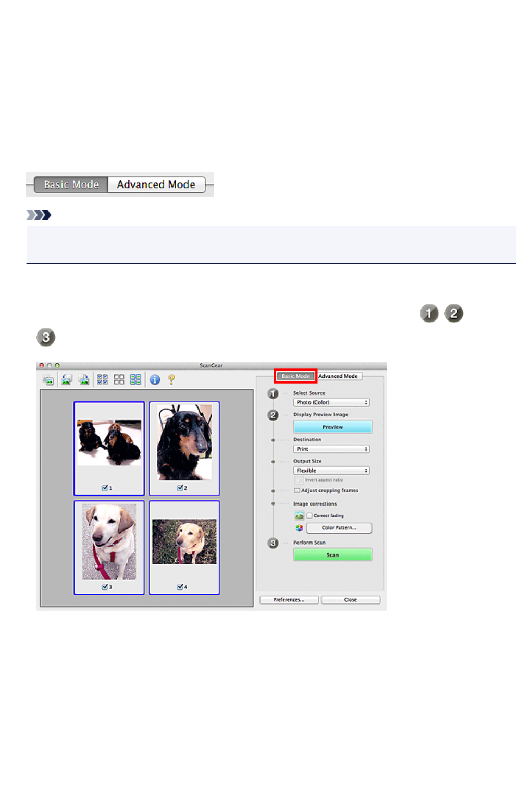Select the Labrador on grass thumbnail 4
532x789 pixels.
pos(184,541)
